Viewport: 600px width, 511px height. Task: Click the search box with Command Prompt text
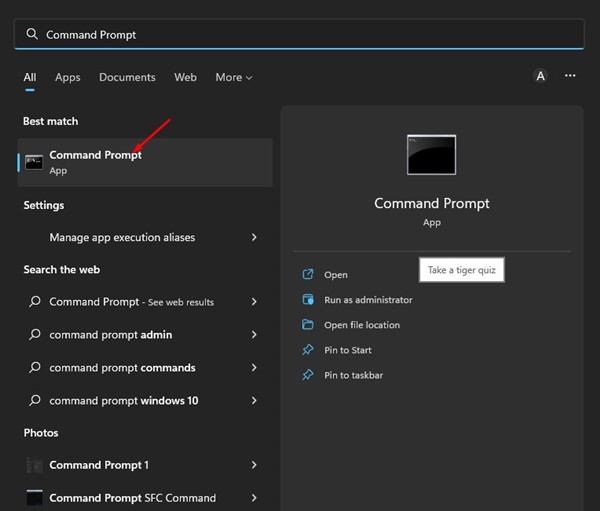(x=299, y=34)
